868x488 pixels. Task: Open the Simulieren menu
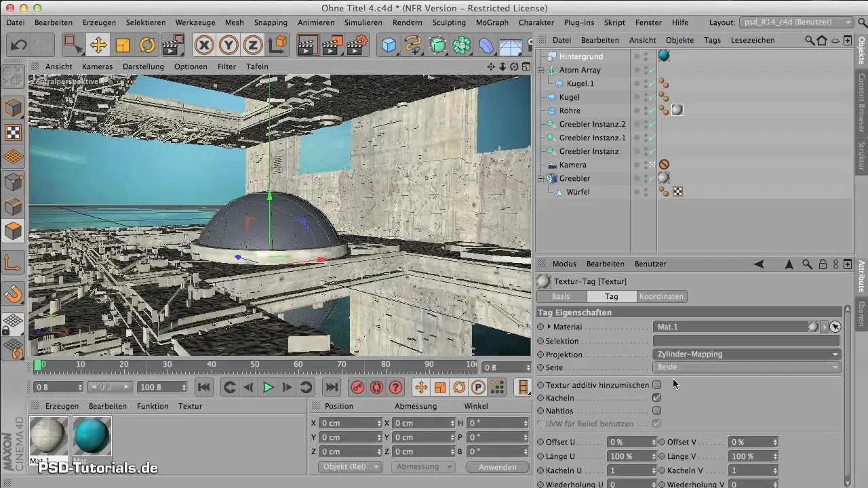[363, 22]
